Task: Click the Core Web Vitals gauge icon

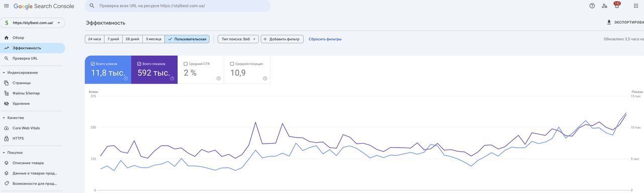Action: [7, 128]
